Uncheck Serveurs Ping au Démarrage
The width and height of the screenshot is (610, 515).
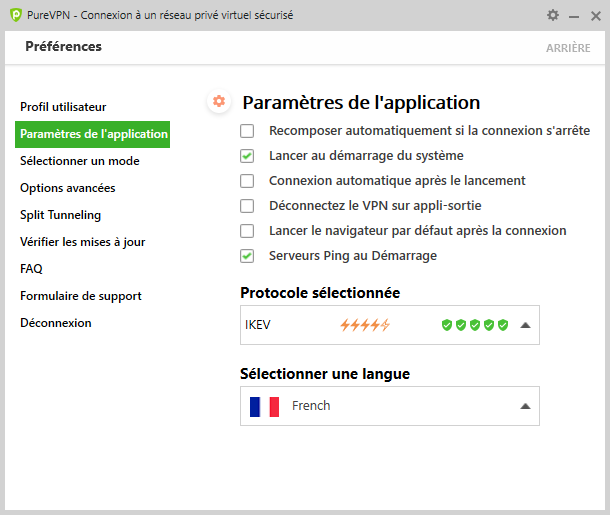247,256
